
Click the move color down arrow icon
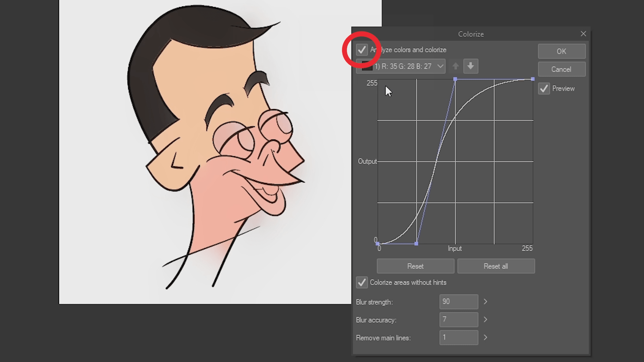coord(471,66)
